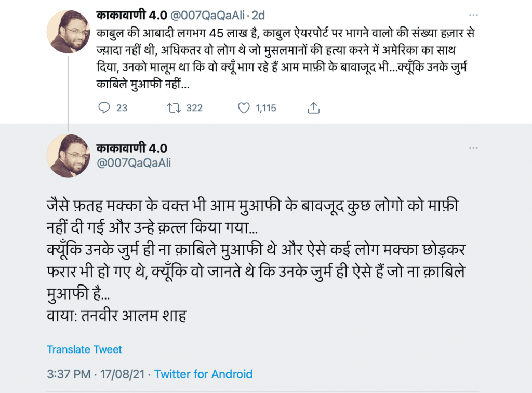This screenshot has height=393, width=532.
Task: Expand the three-dot options on the second tweet
Action: 473,148
